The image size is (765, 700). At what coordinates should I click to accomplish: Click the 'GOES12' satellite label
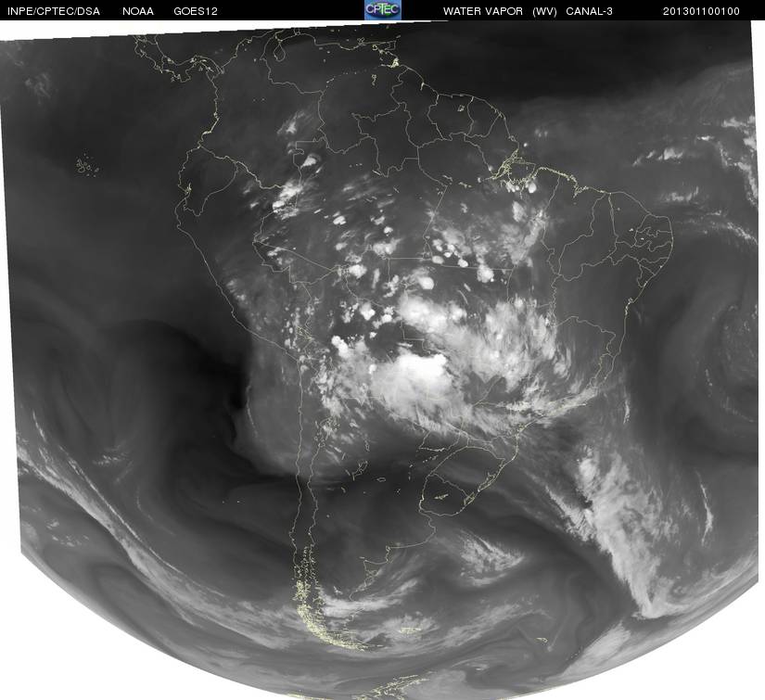point(196,11)
